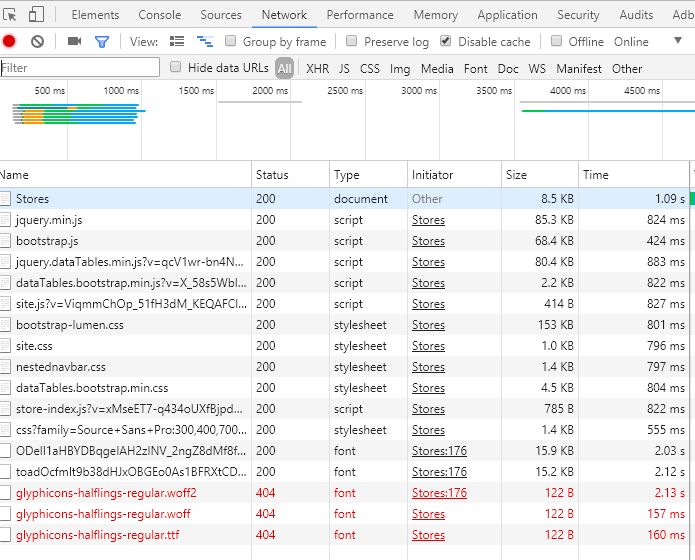Click the file icon beside site.css
The width and height of the screenshot is (695, 560).
point(5,346)
